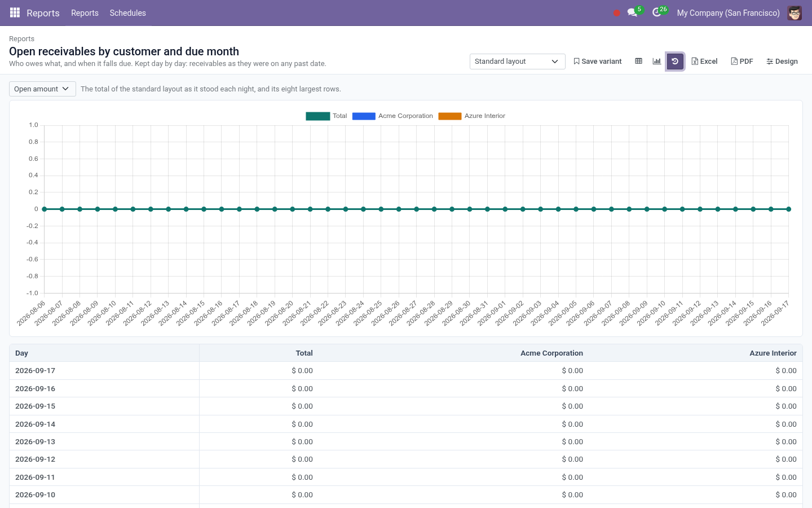Viewport: 812px width, 508px height.
Task: Save variant of current layout
Action: (x=597, y=61)
